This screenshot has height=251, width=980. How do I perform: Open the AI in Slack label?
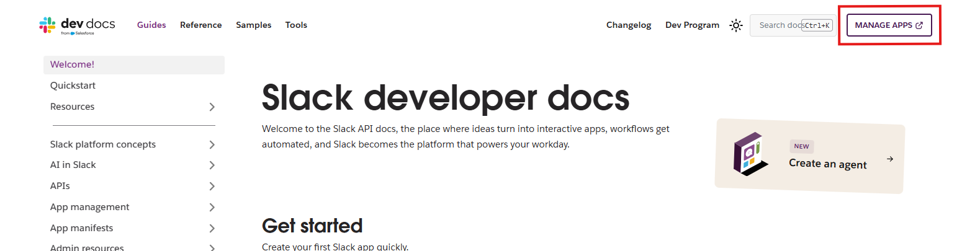coord(73,165)
